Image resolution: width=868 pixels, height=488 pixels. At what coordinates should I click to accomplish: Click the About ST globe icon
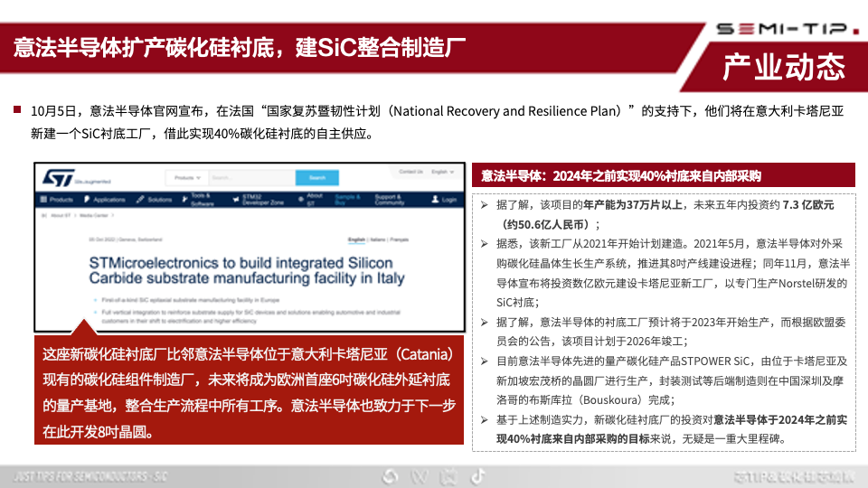[300, 199]
